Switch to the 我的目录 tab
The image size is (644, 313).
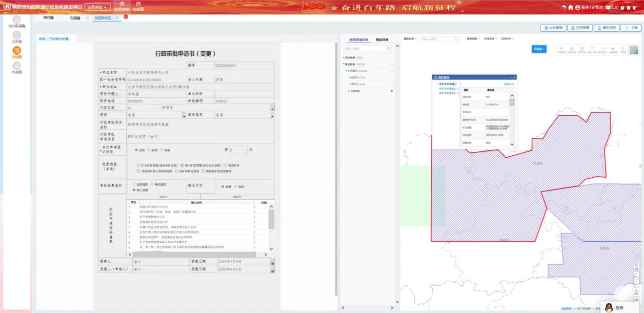[x=382, y=40]
